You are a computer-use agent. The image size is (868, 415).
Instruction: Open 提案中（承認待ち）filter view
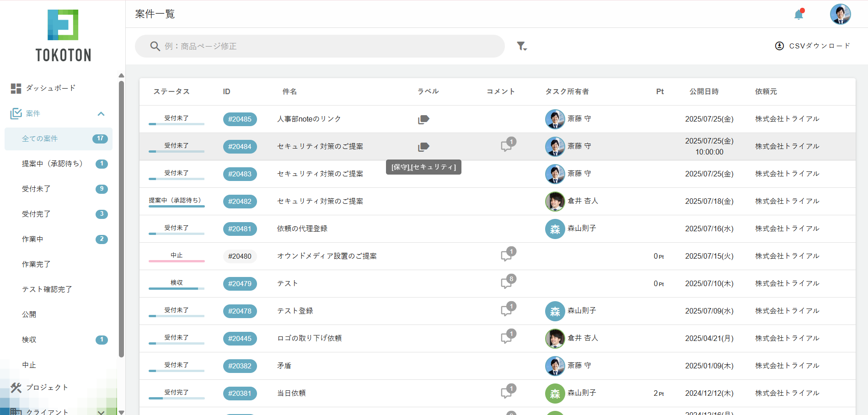pyautogui.click(x=53, y=164)
